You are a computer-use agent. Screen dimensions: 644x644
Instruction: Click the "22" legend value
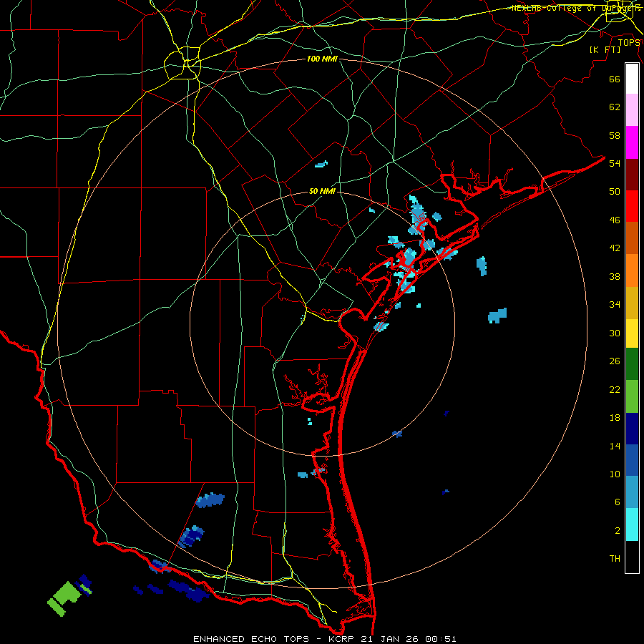(x=615, y=389)
